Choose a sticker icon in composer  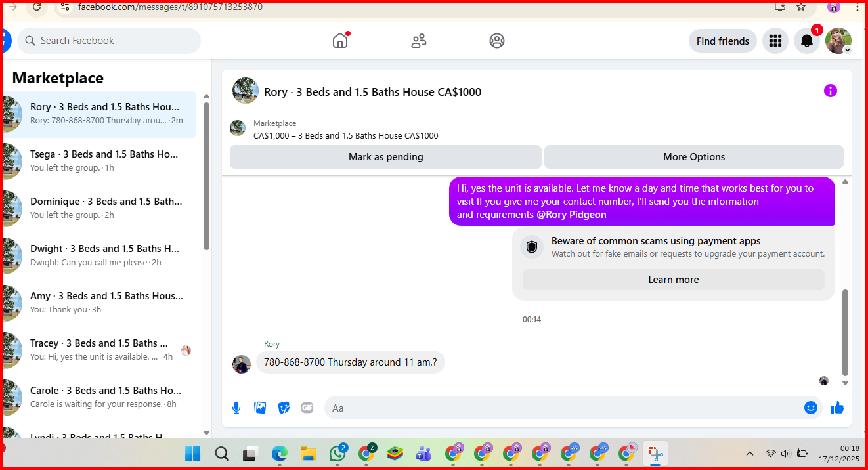[x=284, y=408]
